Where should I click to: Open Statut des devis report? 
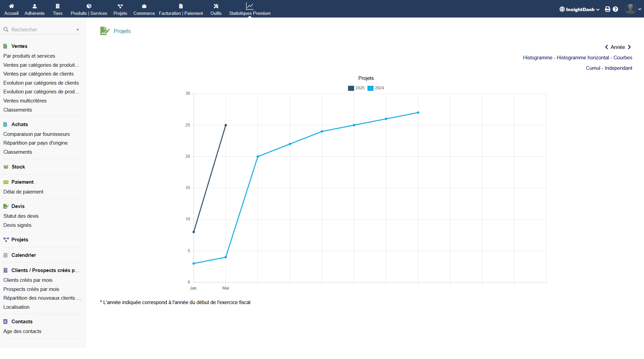(21, 216)
